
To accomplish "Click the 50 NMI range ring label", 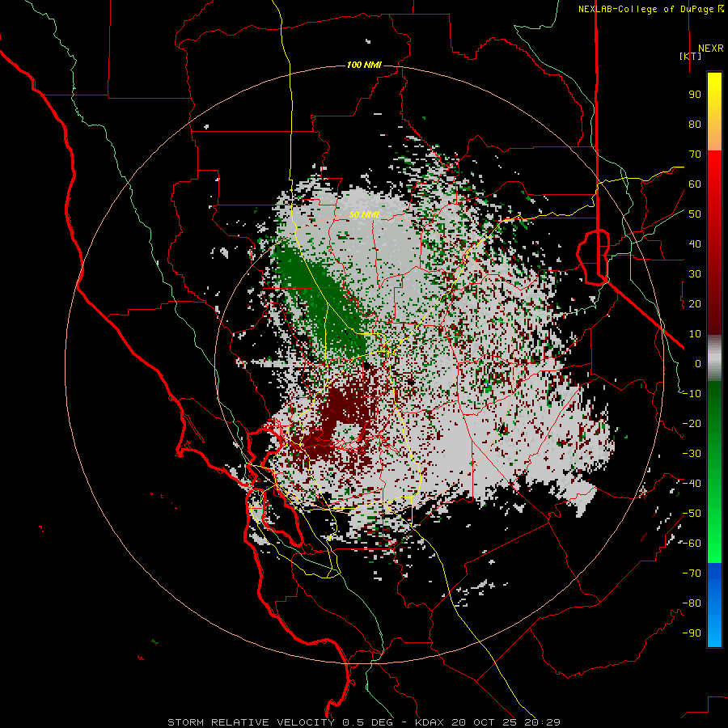I will pos(364,214).
